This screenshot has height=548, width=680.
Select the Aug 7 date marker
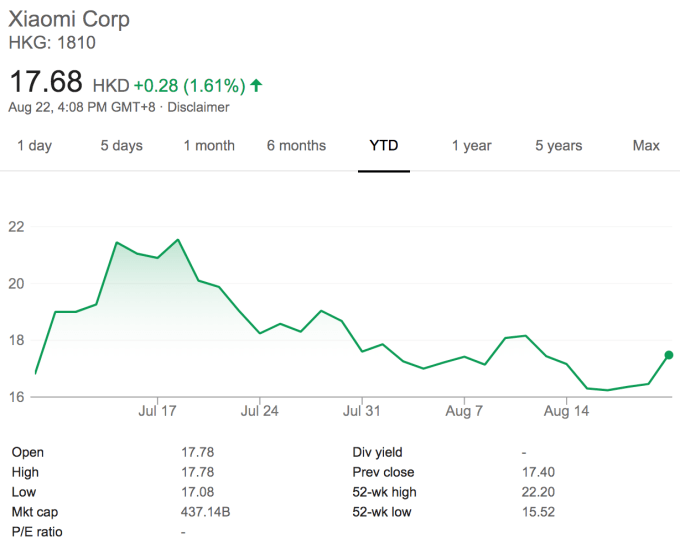[x=465, y=410]
